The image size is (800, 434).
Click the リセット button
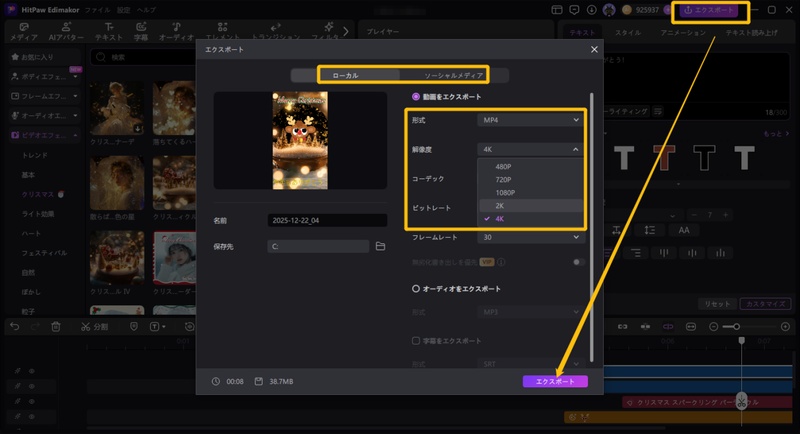[717, 304]
